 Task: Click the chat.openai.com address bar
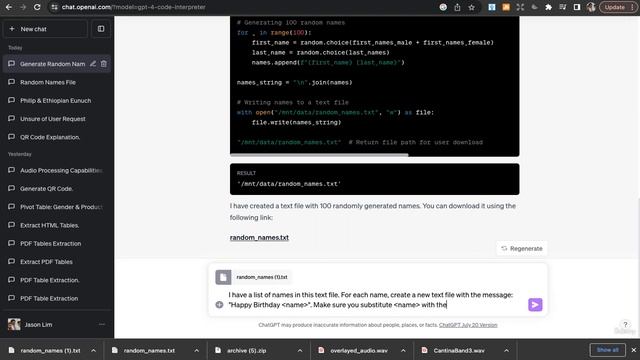(x=245, y=7)
